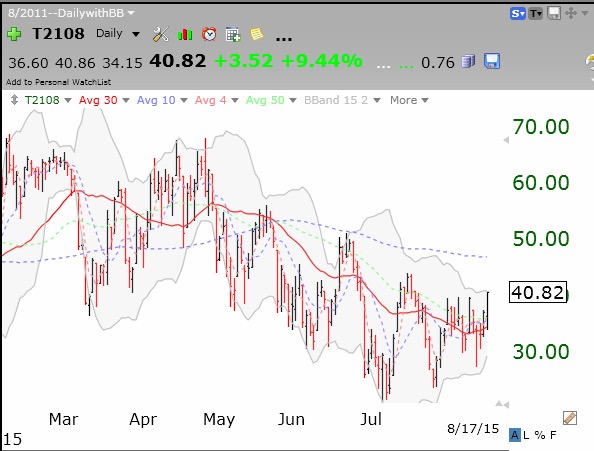Select the green and red bar chart type icon
Viewport: 594px width, 451px height.
point(185,34)
